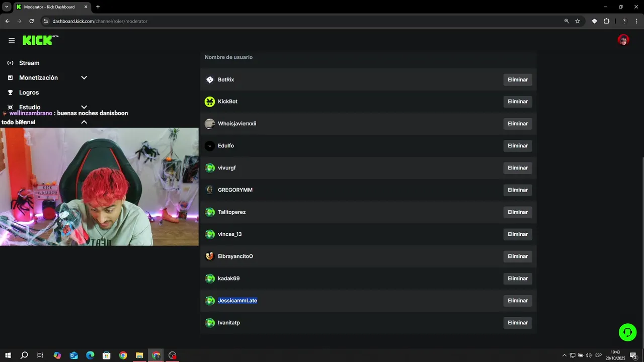Expand the Estudio menu chevron
The image size is (644, 362).
(x=84, y=107)
